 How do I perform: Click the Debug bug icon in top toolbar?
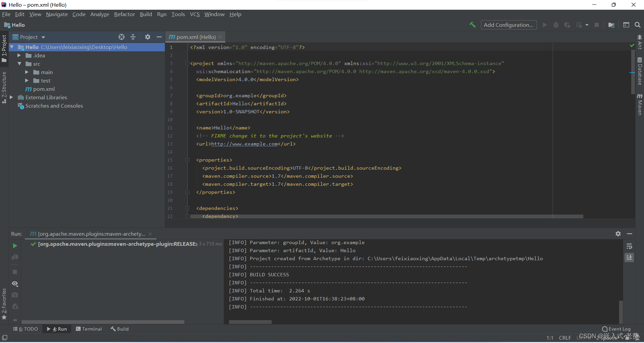(556, 25)
